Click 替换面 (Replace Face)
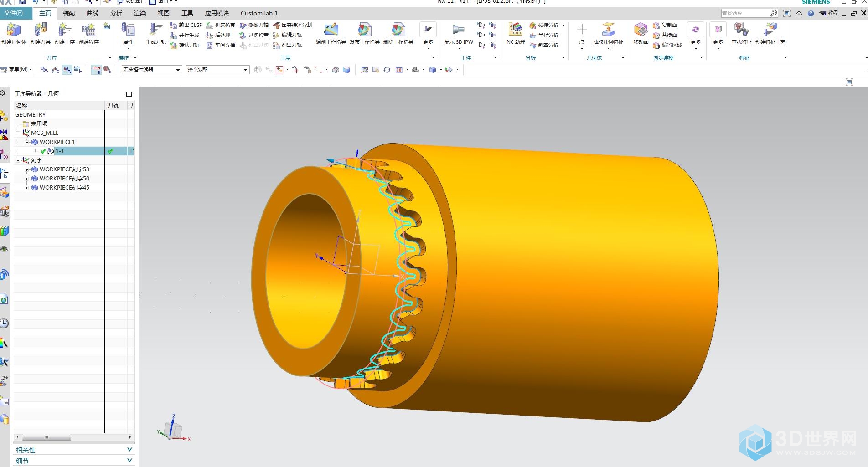Image resolution: width=868 pixels, height=467 pixels. [665, 35]
